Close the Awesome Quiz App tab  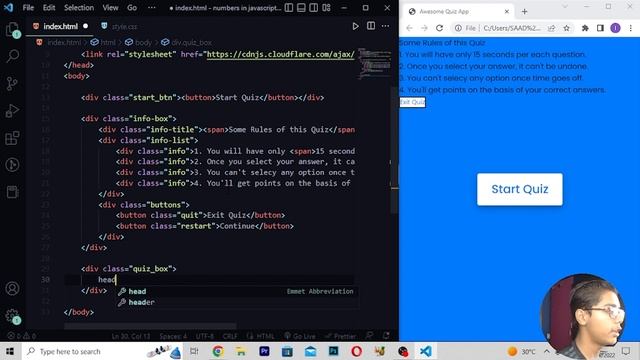[x=507, y=12]
